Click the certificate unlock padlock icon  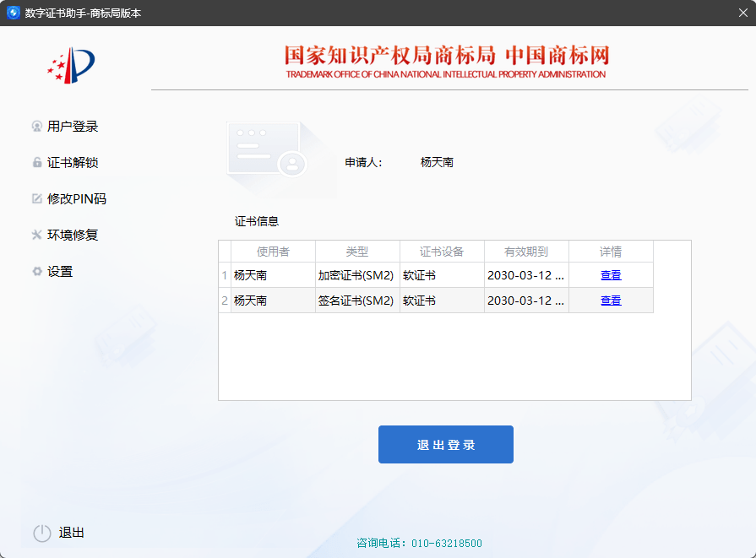[x=36, y=162]
